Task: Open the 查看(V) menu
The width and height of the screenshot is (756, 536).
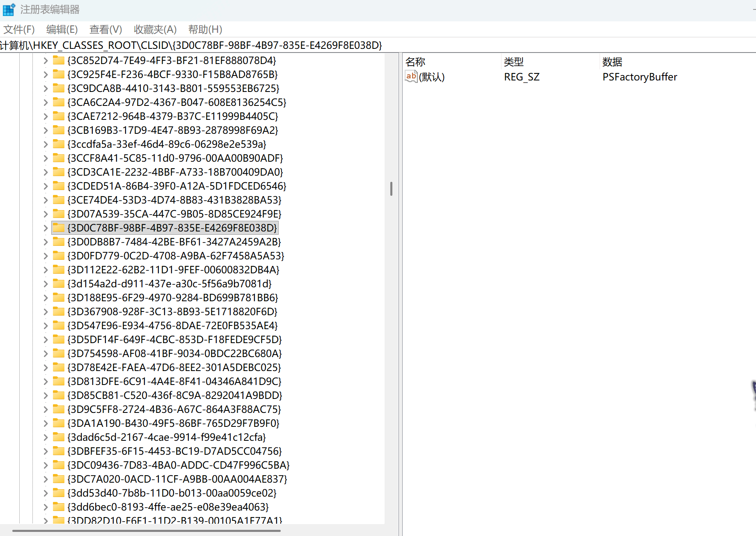Action: pos(105,30)
